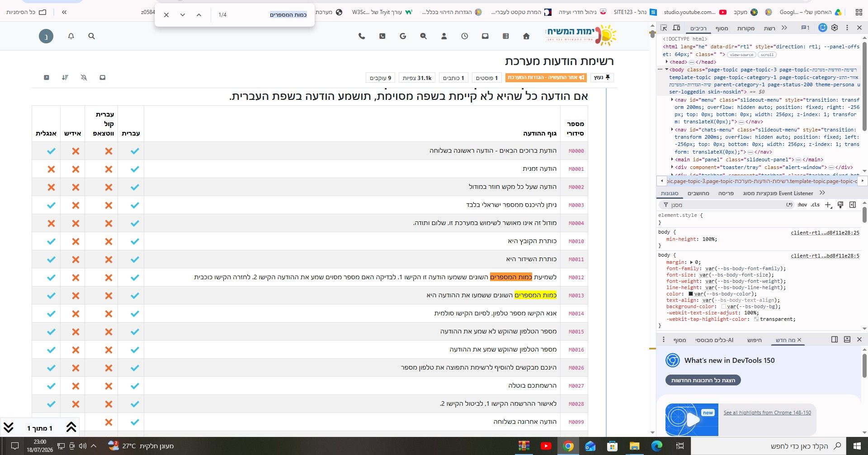Switch to the Console tab in DevTools
The height and width of the screenshot is (455, 868).
point(722,28)
